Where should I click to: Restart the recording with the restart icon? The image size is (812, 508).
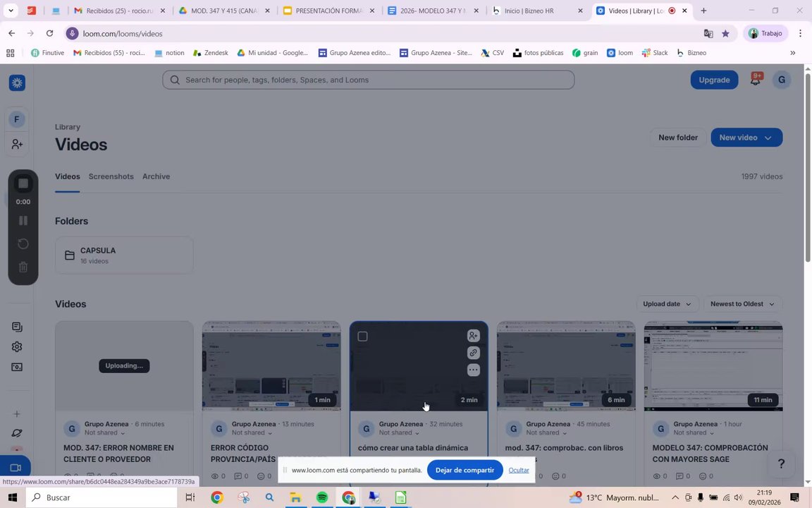(x=23, y=243)
